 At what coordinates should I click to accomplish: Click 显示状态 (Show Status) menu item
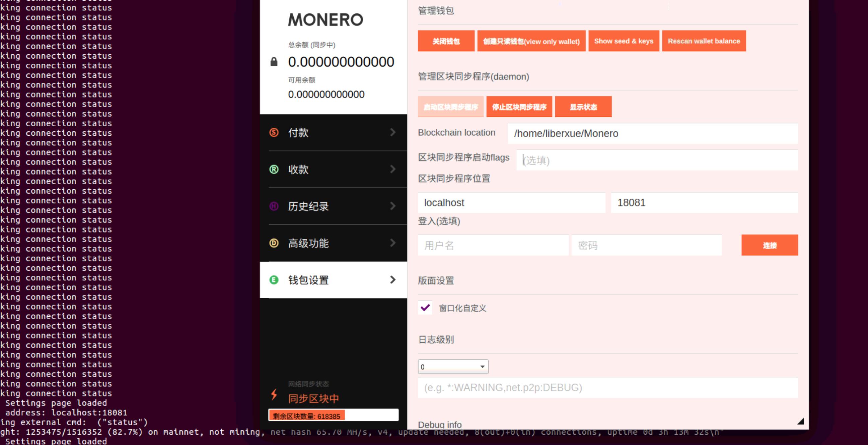(x=583, y=107)
